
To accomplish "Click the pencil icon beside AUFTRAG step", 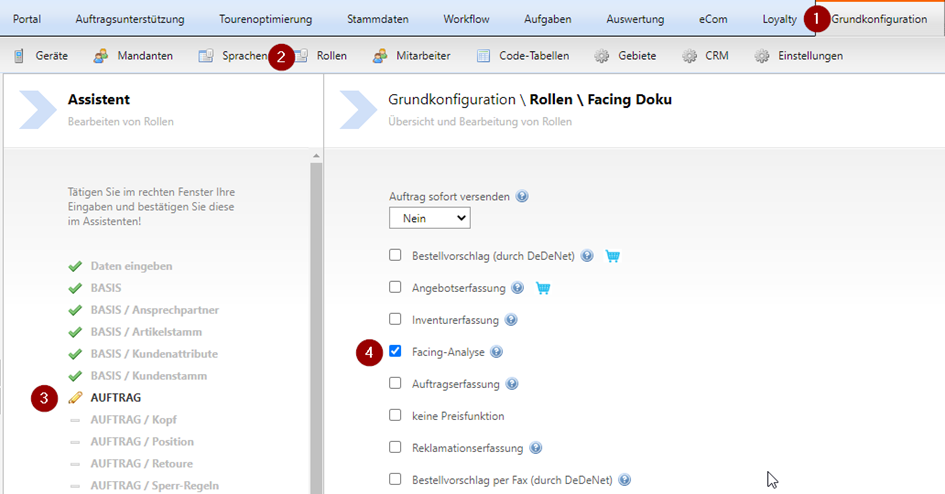I will (x=75, y=398).
